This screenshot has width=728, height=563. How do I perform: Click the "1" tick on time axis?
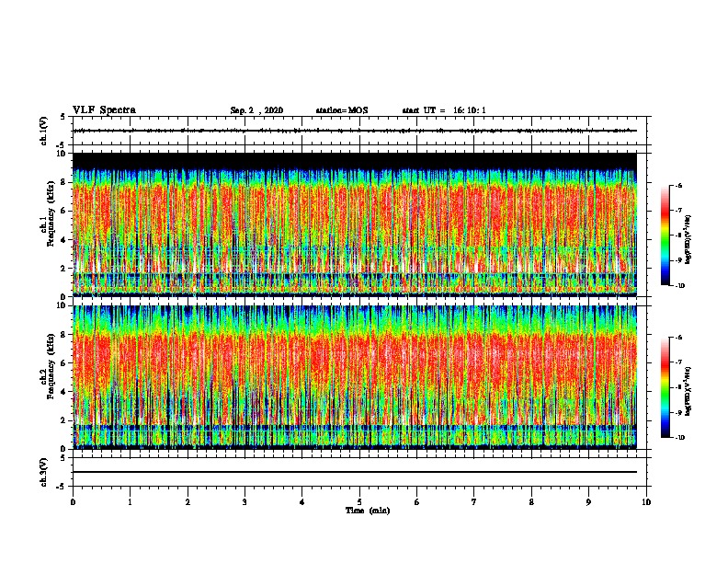point(131,502)
